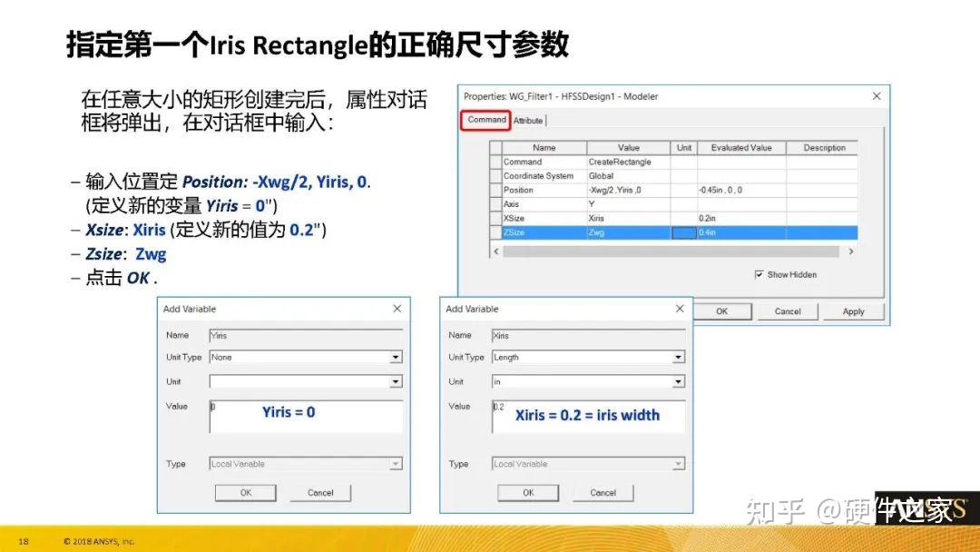Switch to the Attribute tab
The image size is (980, 552).
click(528, 120)
